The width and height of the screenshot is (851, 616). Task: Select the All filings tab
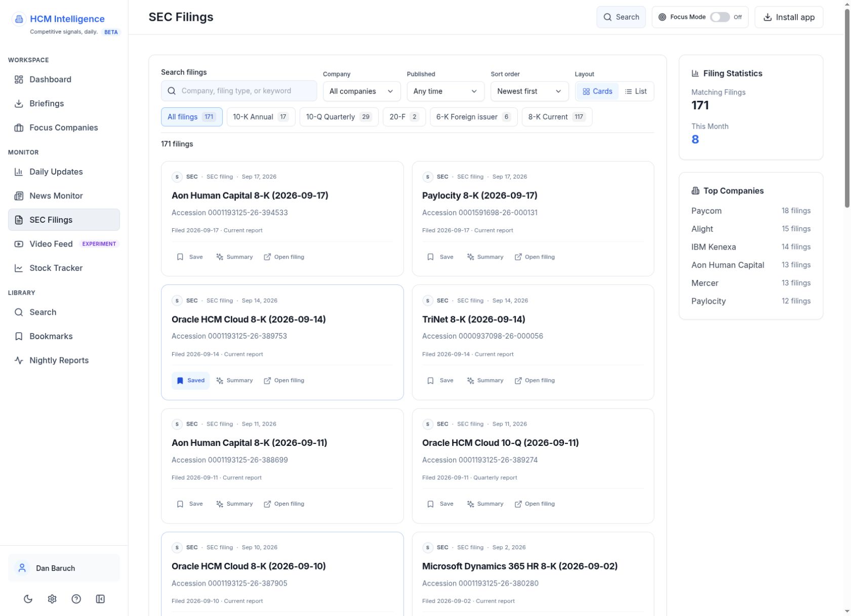[191, 117]
